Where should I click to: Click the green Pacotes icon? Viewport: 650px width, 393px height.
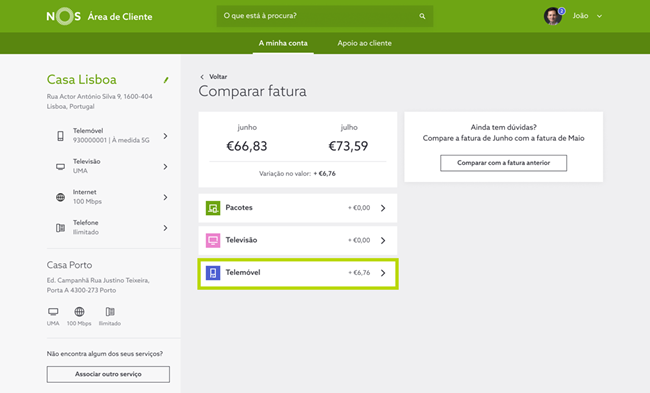tap(213, 208)
